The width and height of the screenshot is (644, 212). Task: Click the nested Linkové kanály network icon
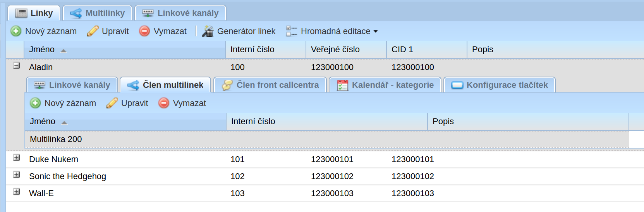[x=39, y=85]
